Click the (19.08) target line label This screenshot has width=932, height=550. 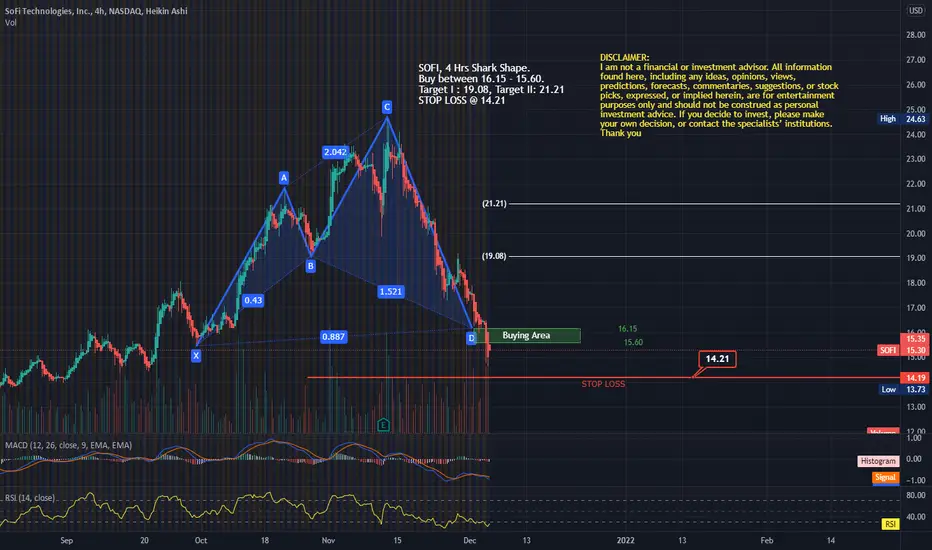(x=495, y=256)
